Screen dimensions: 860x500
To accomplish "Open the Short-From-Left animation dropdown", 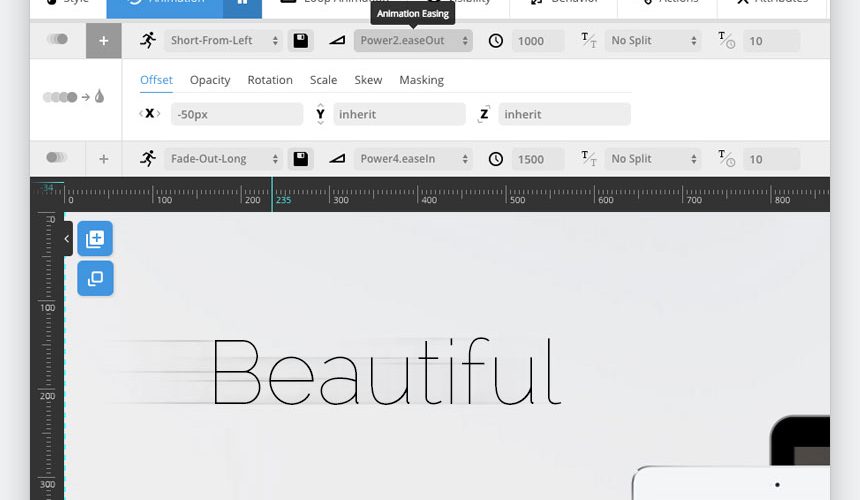I will (224, 41).
